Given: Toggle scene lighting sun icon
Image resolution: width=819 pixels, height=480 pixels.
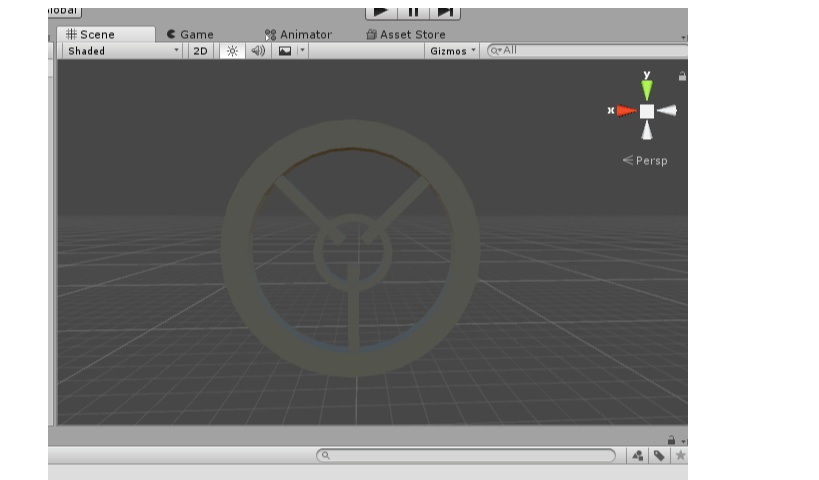Looking at the screenshot, I should pos(232,51).
